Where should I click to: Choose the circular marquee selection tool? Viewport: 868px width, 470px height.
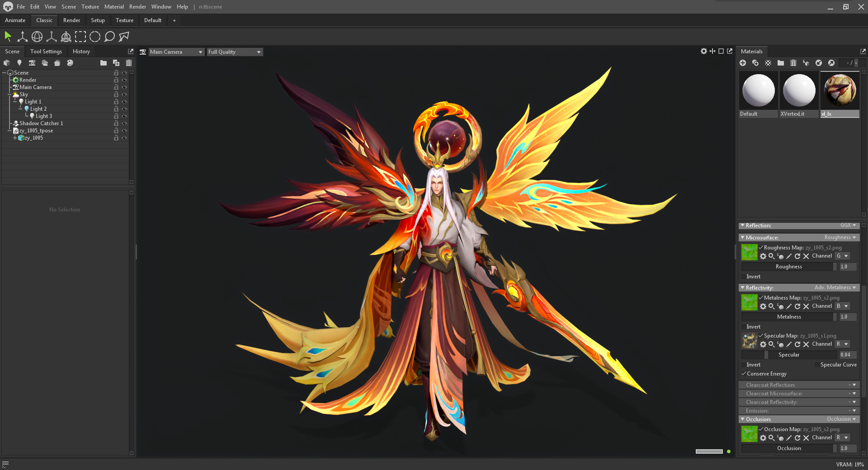coord(95,37)
